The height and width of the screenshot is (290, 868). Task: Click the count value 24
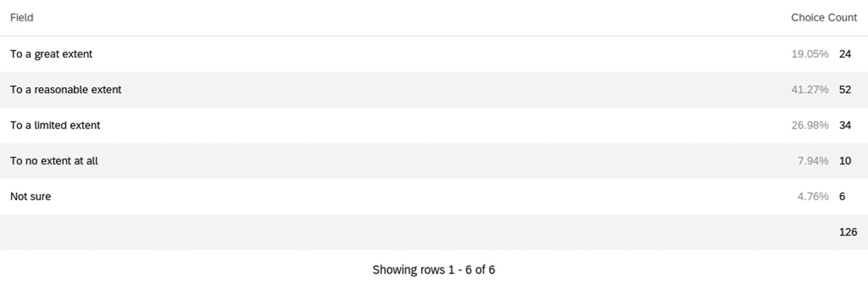point(845,54)
